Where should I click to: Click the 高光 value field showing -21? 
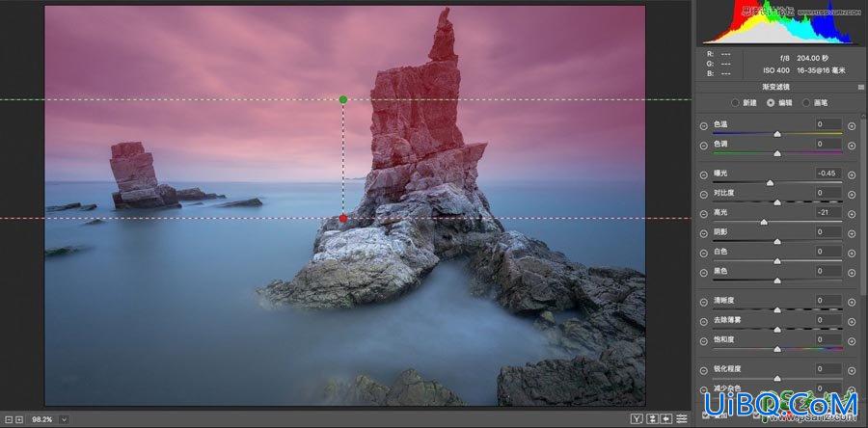pos(828,212)
